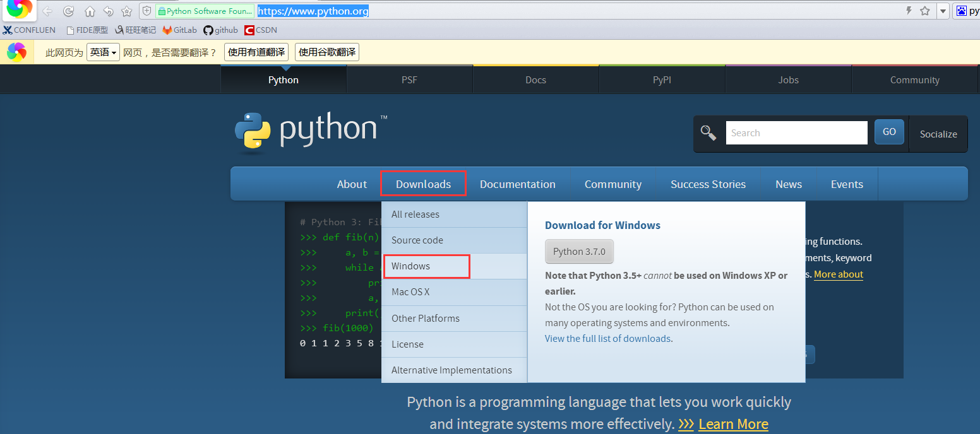Screen dimensions: 980x434
Task: Open the Events menu
Action: click(x=847, y=184)
